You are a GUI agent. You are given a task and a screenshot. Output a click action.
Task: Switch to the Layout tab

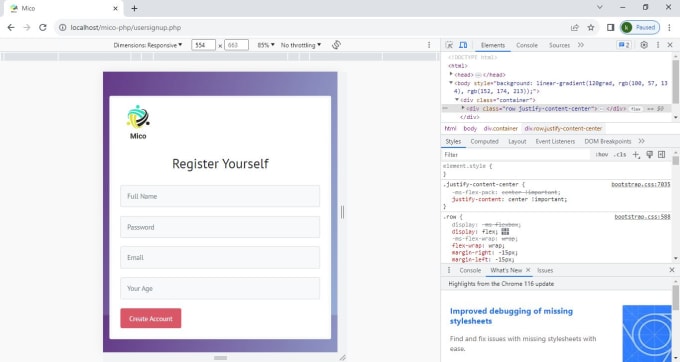(517, 141)
